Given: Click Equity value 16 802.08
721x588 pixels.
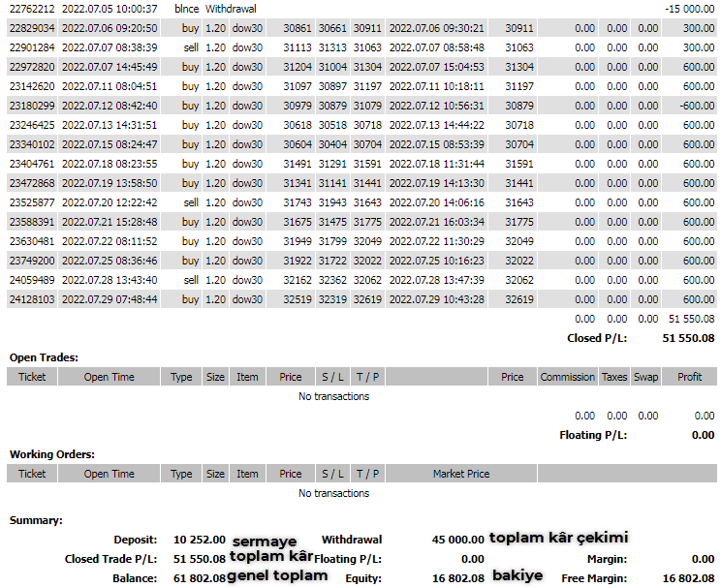Looking at the screenshot, I should coord(458,578).
